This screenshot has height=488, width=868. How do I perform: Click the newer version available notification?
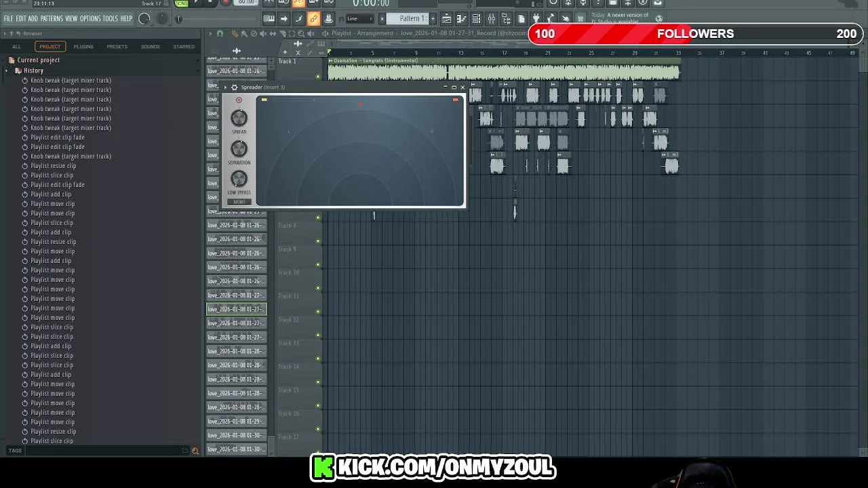(619, 18)
